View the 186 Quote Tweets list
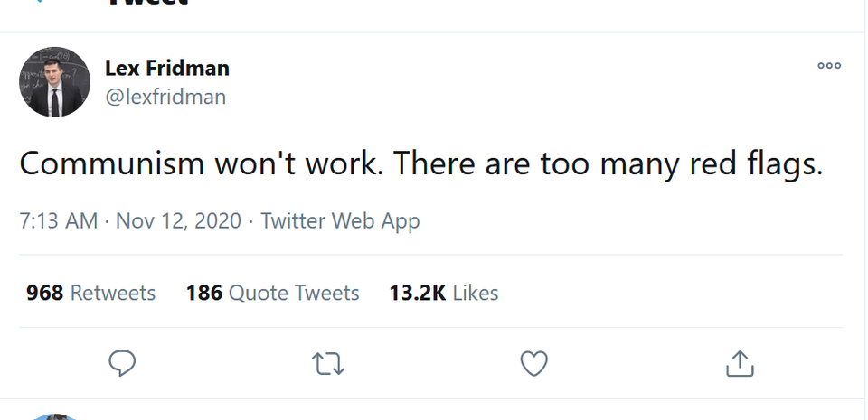This screenshot has width=868, height=420. (272, 293)
